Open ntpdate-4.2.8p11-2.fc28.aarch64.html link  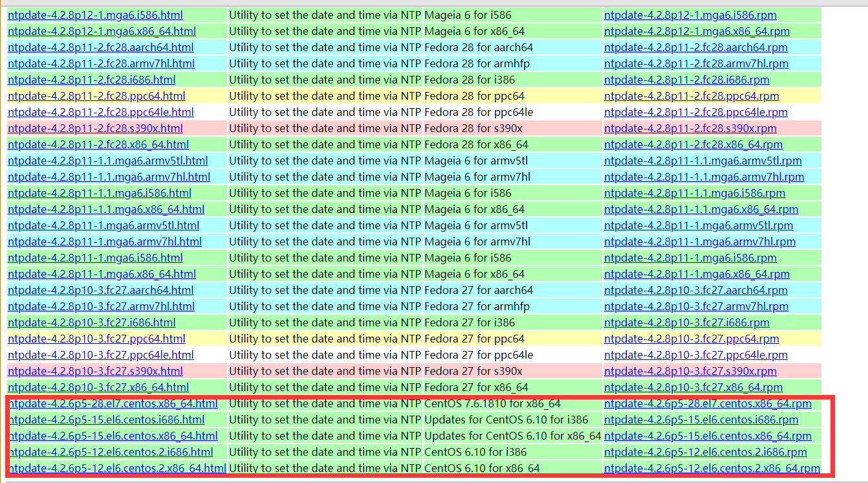tap(100, 47)
